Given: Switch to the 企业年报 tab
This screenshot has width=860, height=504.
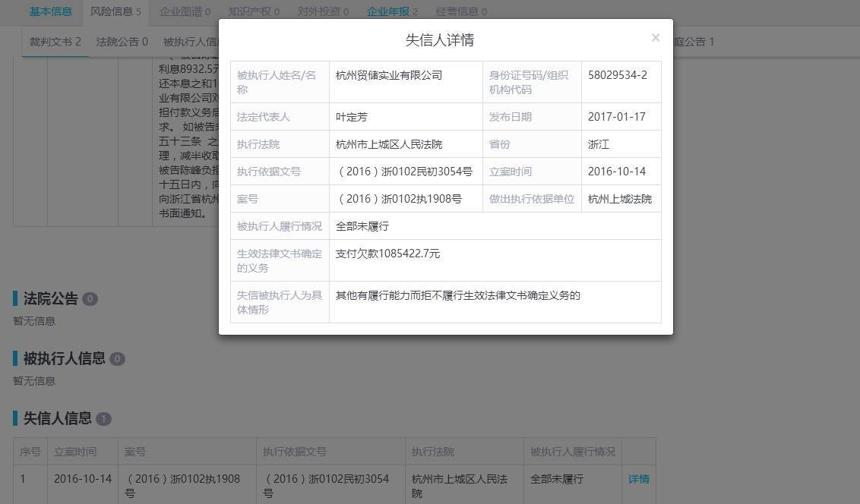Looking at the screenshot, I should (392, 11).
